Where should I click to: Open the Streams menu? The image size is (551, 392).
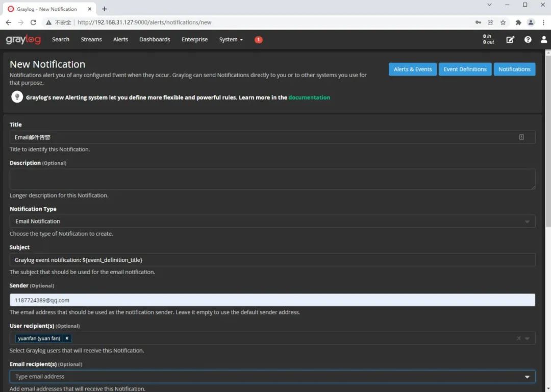point(91,39)
